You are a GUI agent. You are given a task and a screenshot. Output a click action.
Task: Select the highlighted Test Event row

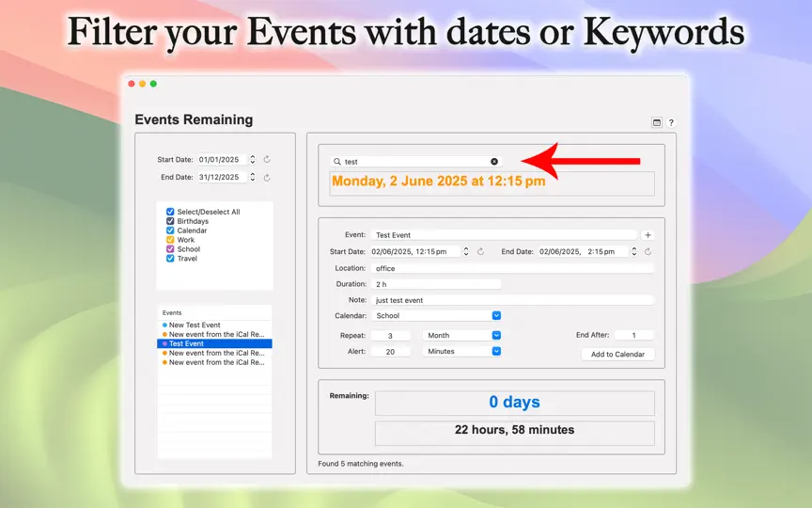point(214,343)
